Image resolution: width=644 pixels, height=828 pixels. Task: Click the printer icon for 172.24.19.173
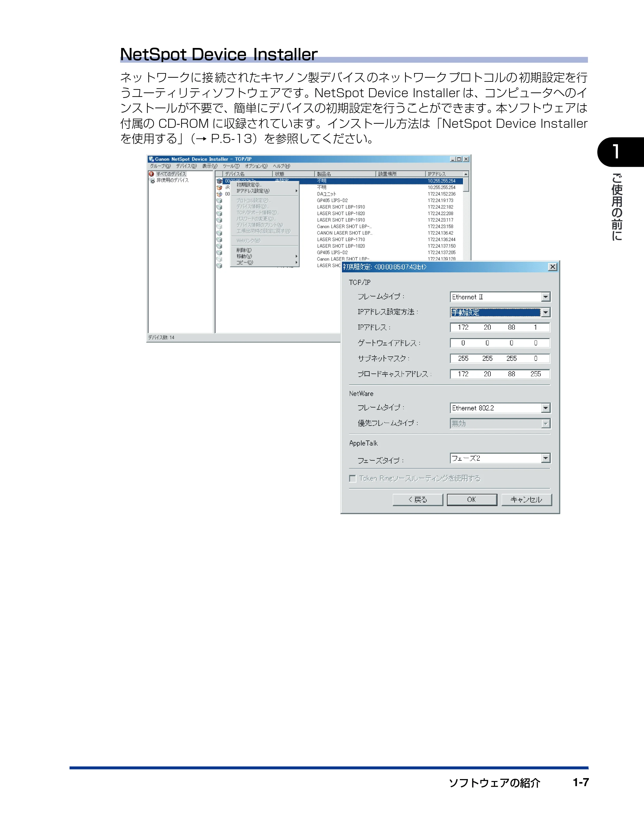click(219, 201)
